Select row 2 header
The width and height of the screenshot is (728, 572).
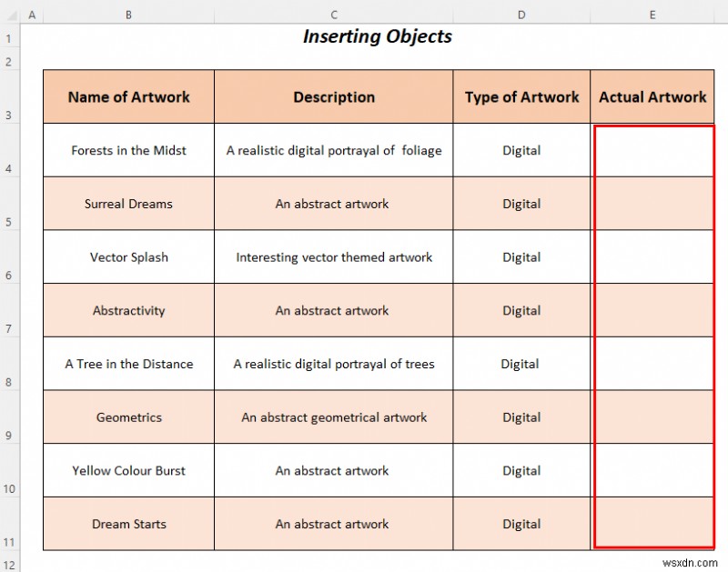9,58
